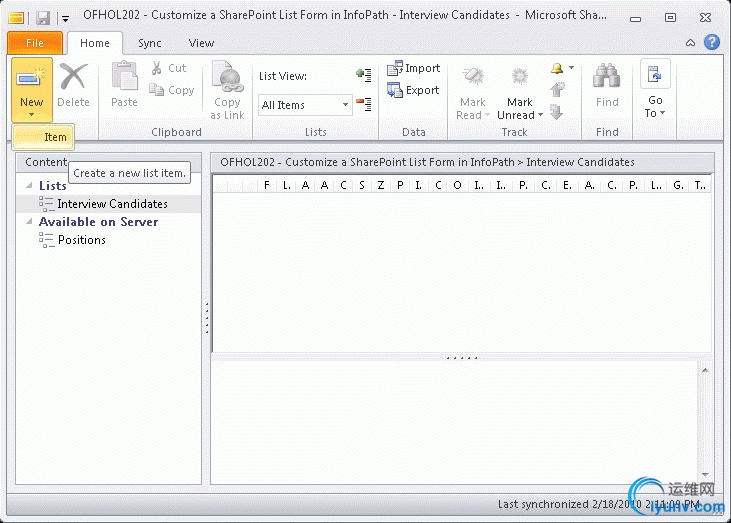Switch to the View tab
This screenshot has height=523, width=731.
[201, 43]
